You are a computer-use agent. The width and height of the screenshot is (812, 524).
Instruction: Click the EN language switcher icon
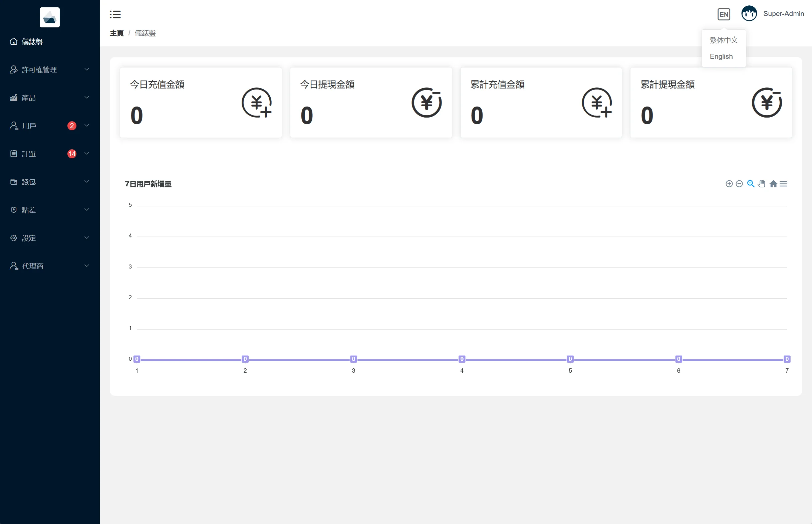pos(724,14)
